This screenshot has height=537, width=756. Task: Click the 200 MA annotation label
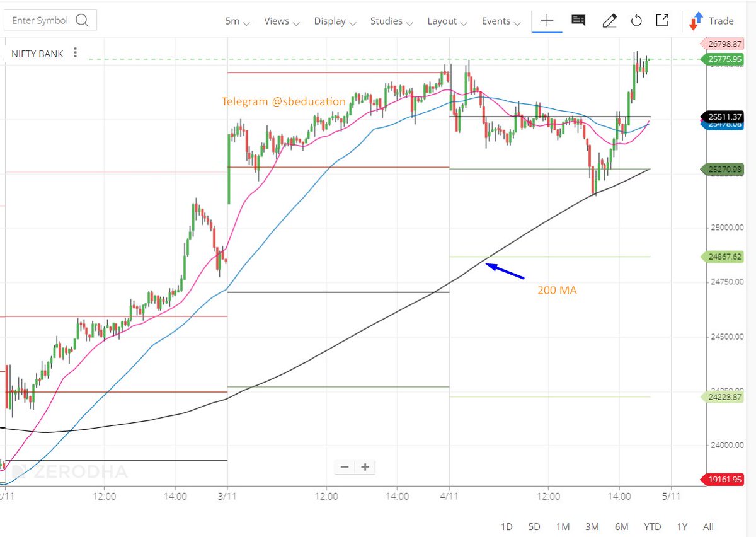click(557, 291)
